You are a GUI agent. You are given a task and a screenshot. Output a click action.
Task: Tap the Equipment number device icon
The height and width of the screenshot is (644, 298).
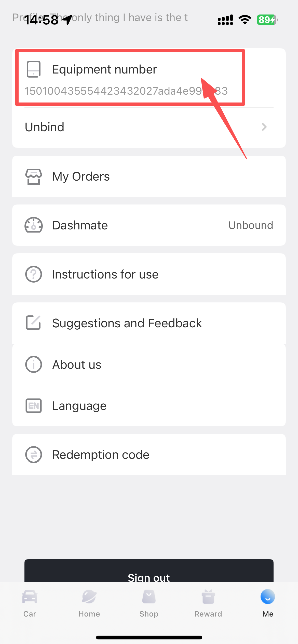pos(34,69)
